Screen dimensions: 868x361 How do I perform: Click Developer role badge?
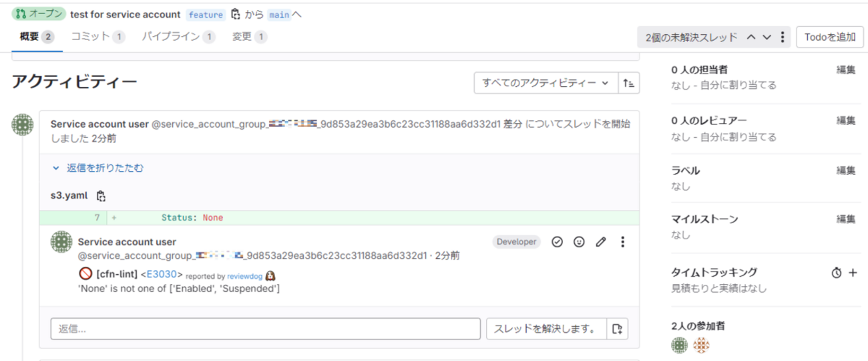pyautogui.click(x=516, y=242)
